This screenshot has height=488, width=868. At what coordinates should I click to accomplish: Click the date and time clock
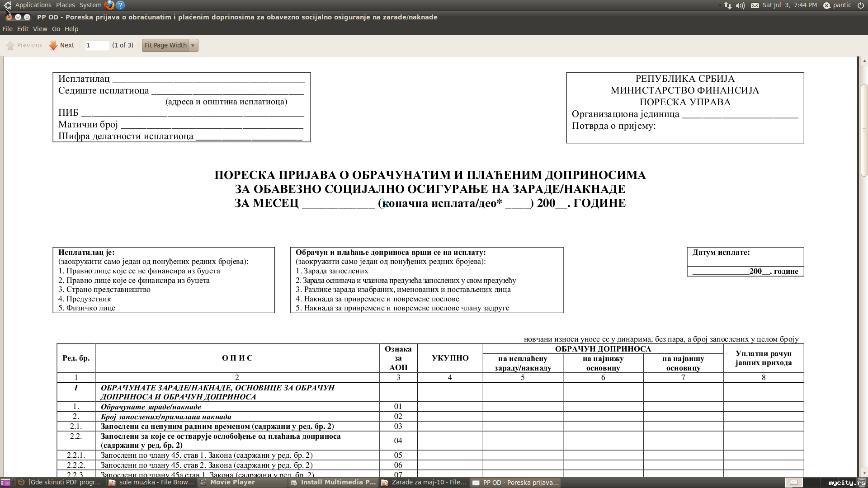pos(789,5)
